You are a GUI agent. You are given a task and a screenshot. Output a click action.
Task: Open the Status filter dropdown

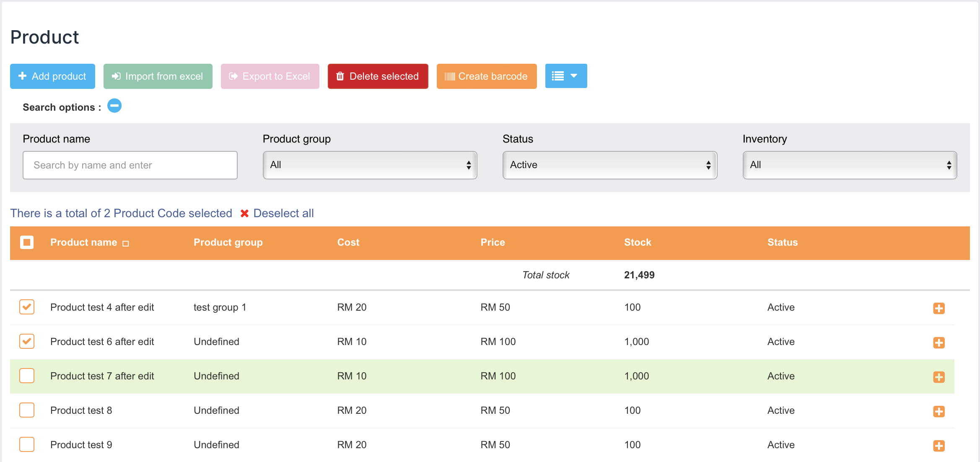(x=609, y=165)
